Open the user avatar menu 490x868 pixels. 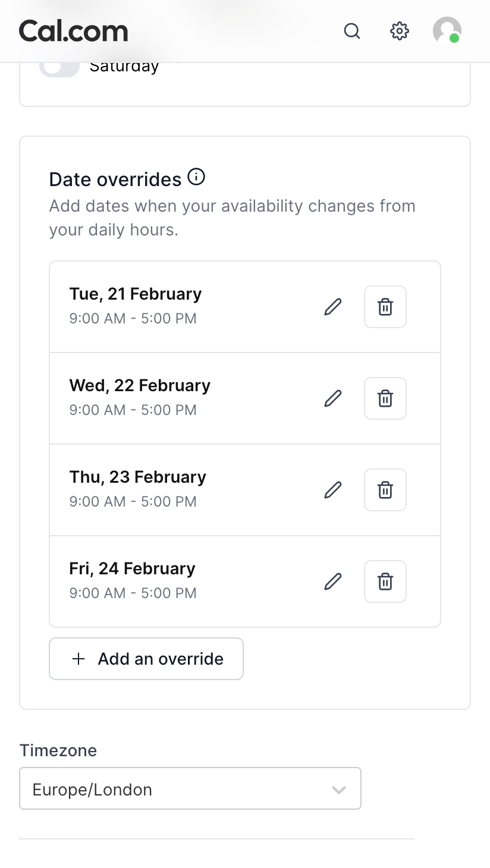[x=447, y=31]
